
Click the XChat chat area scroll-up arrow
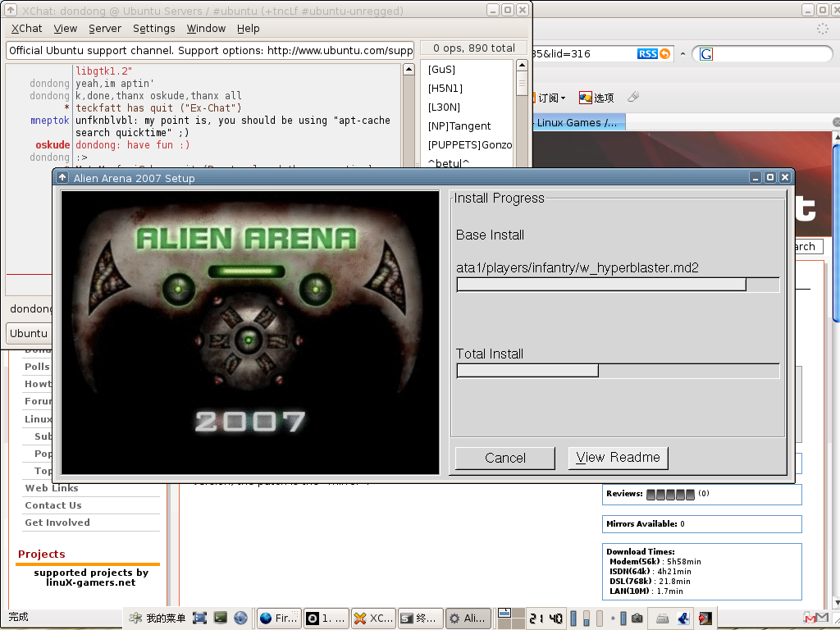(x=409, y=69)
